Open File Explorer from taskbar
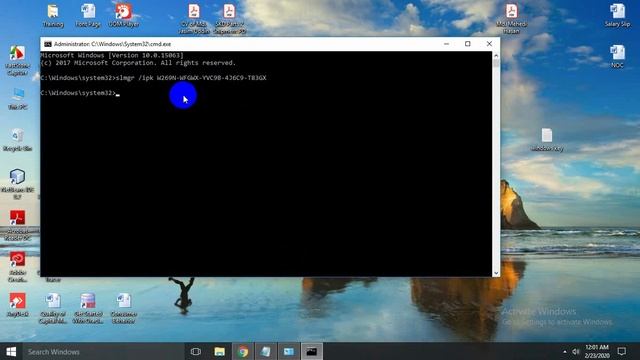The width and height of the screenshot is (640, 360). click(219, 351)
